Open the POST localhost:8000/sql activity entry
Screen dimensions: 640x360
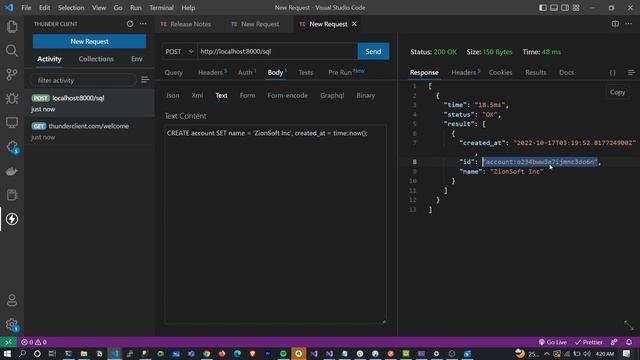pos(89,103)
